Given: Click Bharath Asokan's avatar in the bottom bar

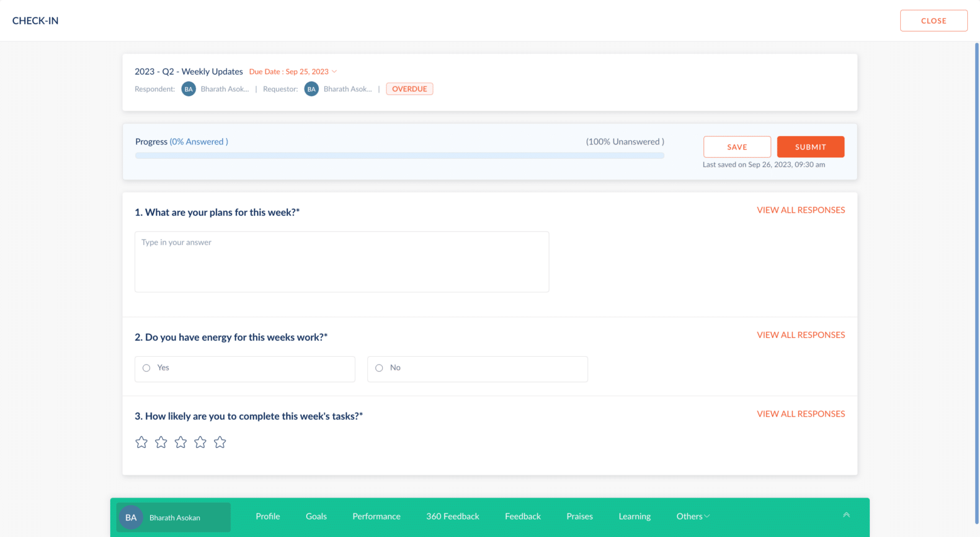Looking at the screenshot, I should tap(131, 518).
